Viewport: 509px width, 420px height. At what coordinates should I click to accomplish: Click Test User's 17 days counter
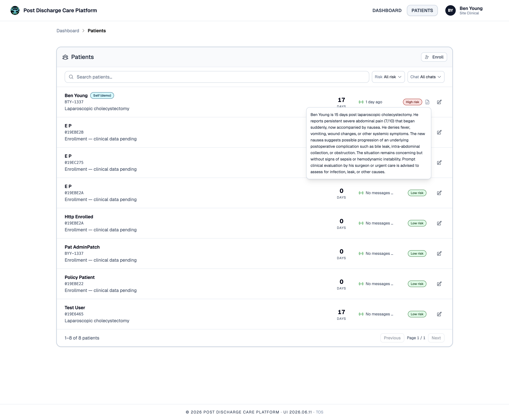point(341,315)
